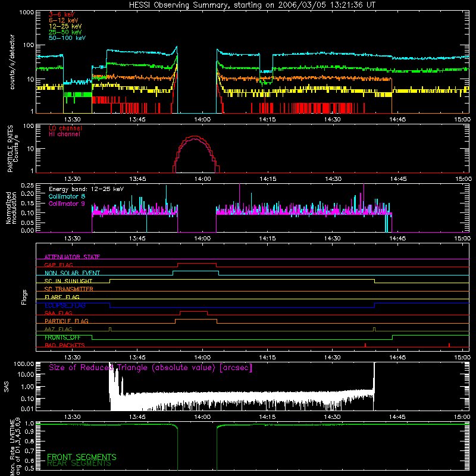Viewport: 476px width, 476px height.
Task: Click the '14:15' tick label under the flags panel
Action: 267,358
